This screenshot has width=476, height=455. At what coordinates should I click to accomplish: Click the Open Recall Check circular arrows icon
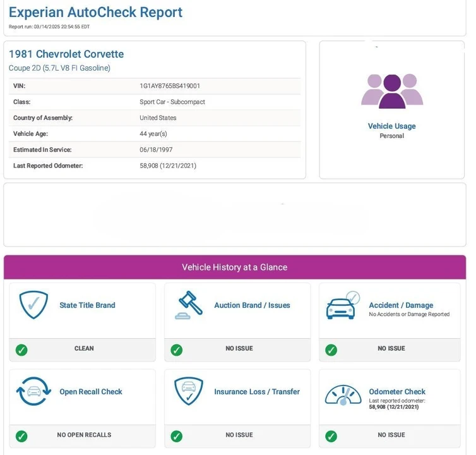(x=33, y=391)
